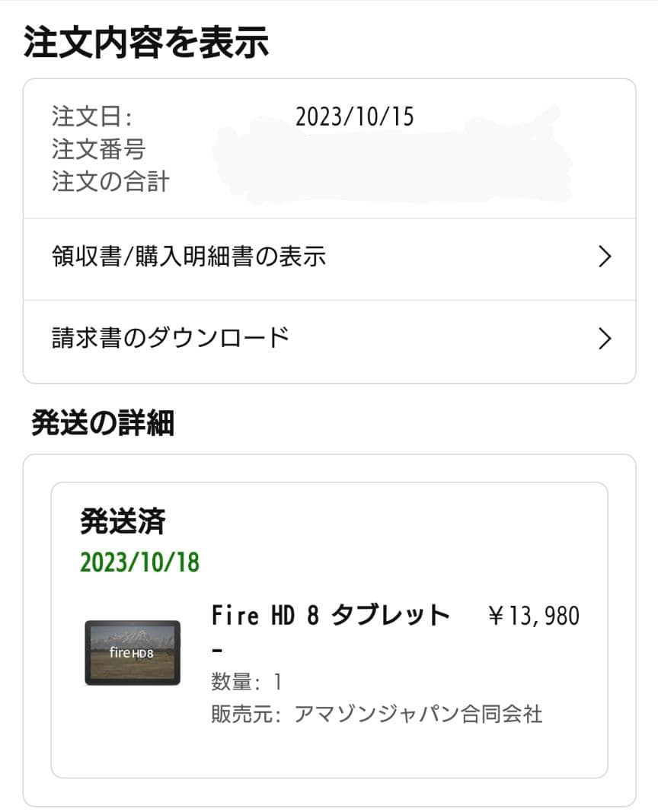
Task: Select the 領収書/購入明細書の表示 row
Action: [190, 257]
